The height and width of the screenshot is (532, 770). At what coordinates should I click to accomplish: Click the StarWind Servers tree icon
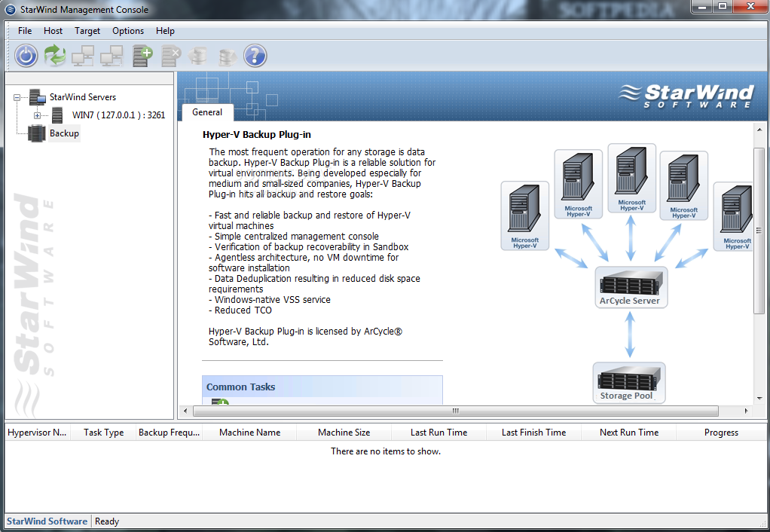pyautogui.click(x=38, y=96)
